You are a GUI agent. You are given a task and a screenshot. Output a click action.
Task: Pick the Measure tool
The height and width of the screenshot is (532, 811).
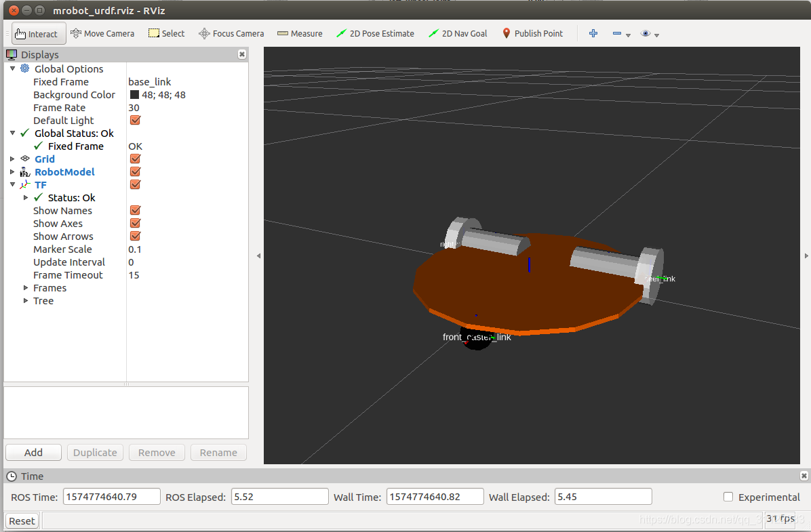[x=300, y=34]
